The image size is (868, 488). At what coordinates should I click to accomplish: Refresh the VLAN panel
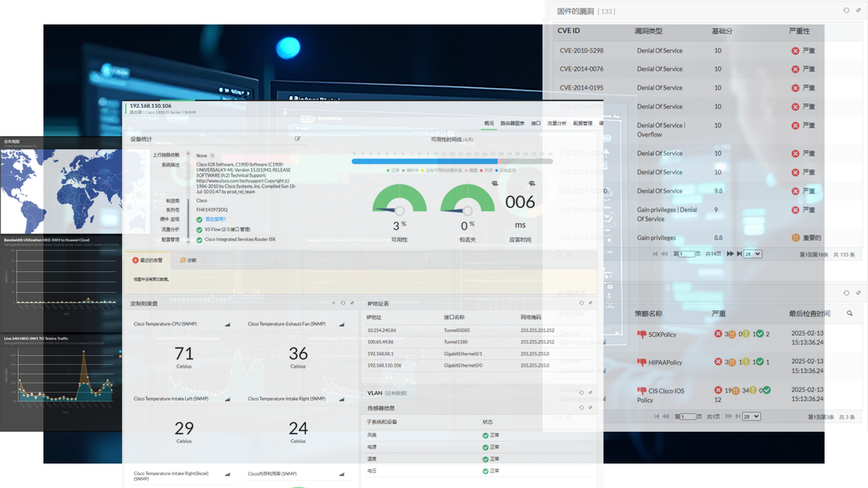(581, 392)
